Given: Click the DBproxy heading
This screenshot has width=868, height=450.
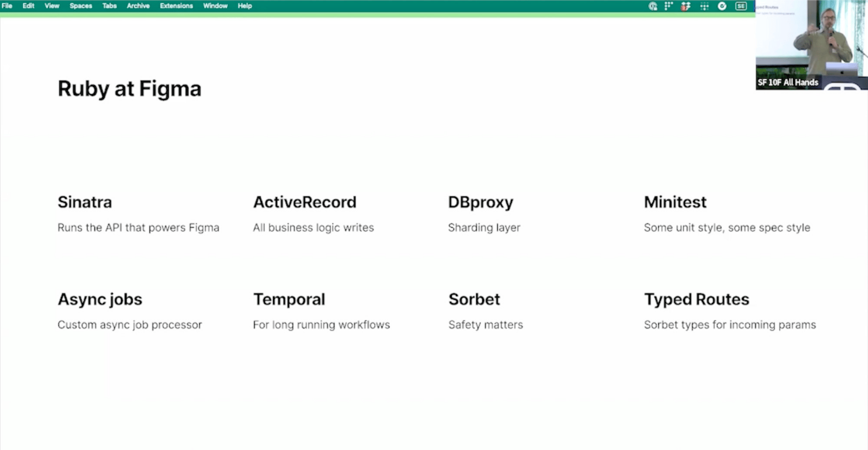Looking at the screenshot, I should [481, 202].
